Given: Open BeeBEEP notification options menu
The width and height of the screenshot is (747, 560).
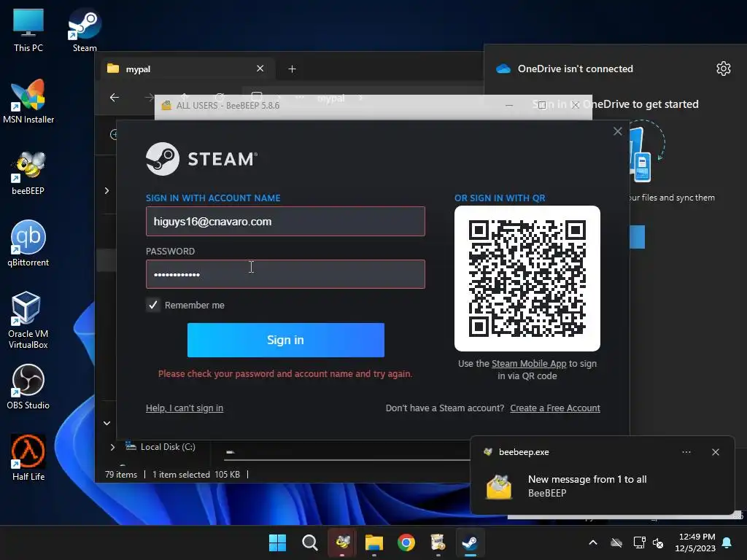Looking at the screenshot, I should coord(686,452).
